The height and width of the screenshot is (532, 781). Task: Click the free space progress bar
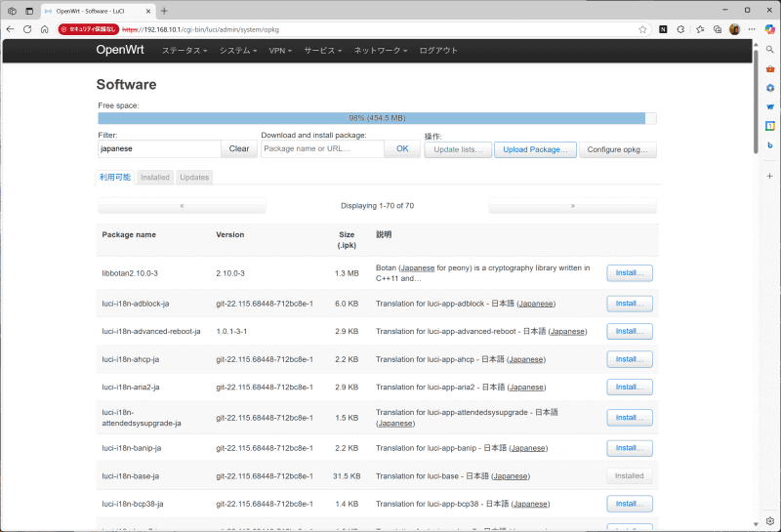(x=377, y=118)
